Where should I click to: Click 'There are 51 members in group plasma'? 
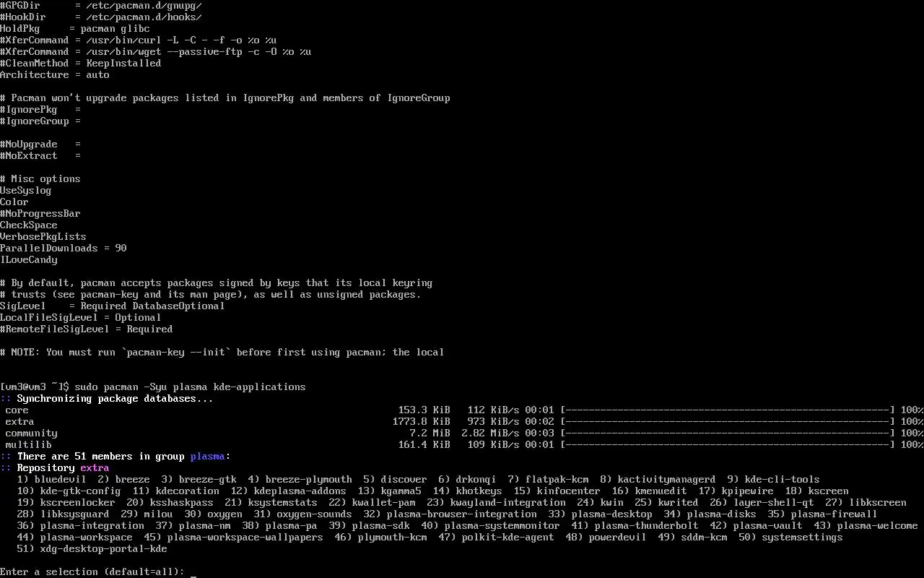[121, 457]
